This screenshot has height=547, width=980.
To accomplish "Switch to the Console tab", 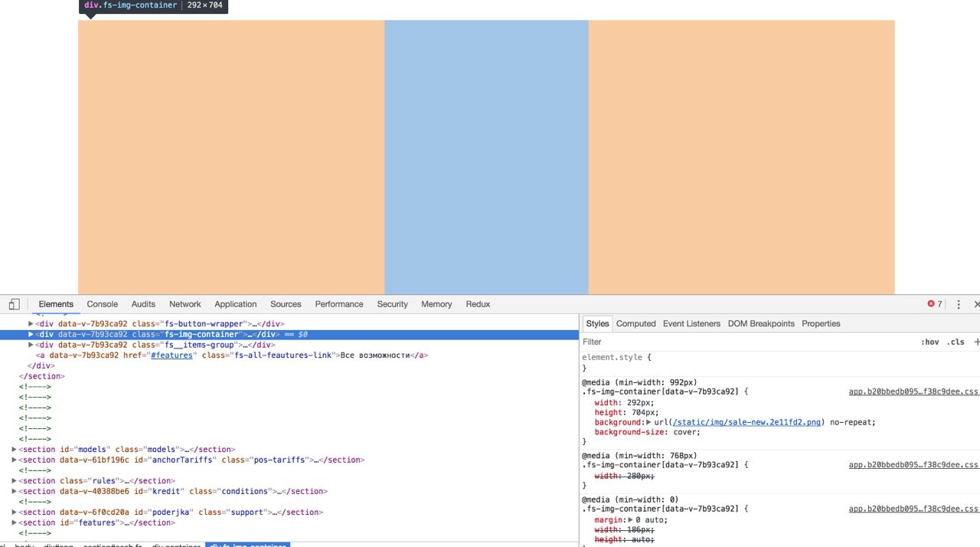I will pyautogui.click(x=103, y=304).
